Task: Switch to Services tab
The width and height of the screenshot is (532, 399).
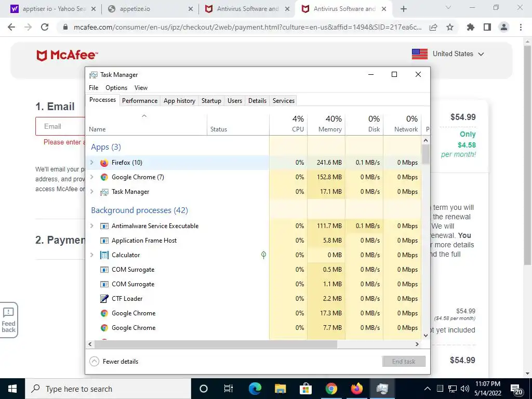Action: coord(284,101)
